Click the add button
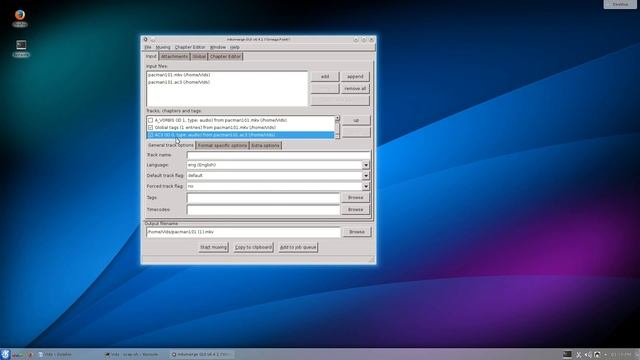Screen dimensions: 640x360 pos(324,77)
